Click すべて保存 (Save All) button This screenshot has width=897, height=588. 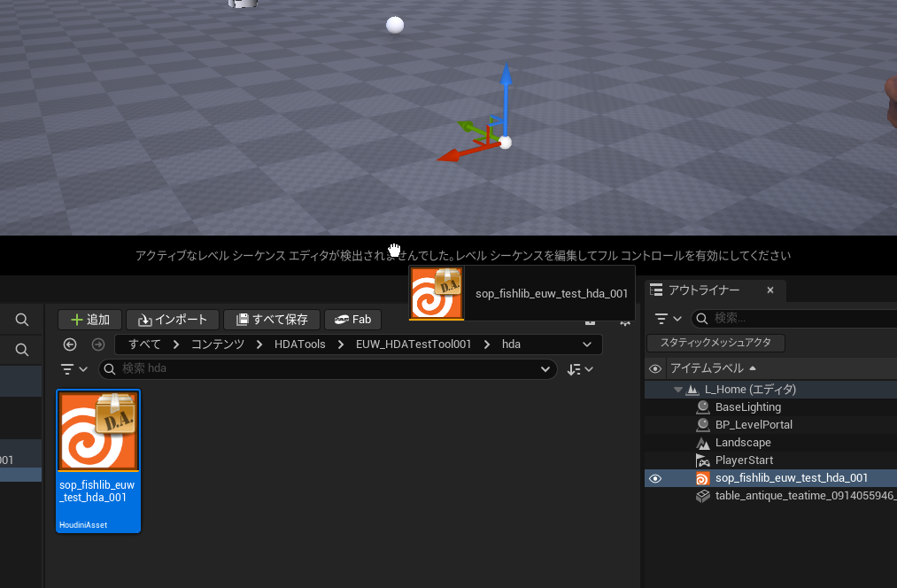[x=272, y=319]
